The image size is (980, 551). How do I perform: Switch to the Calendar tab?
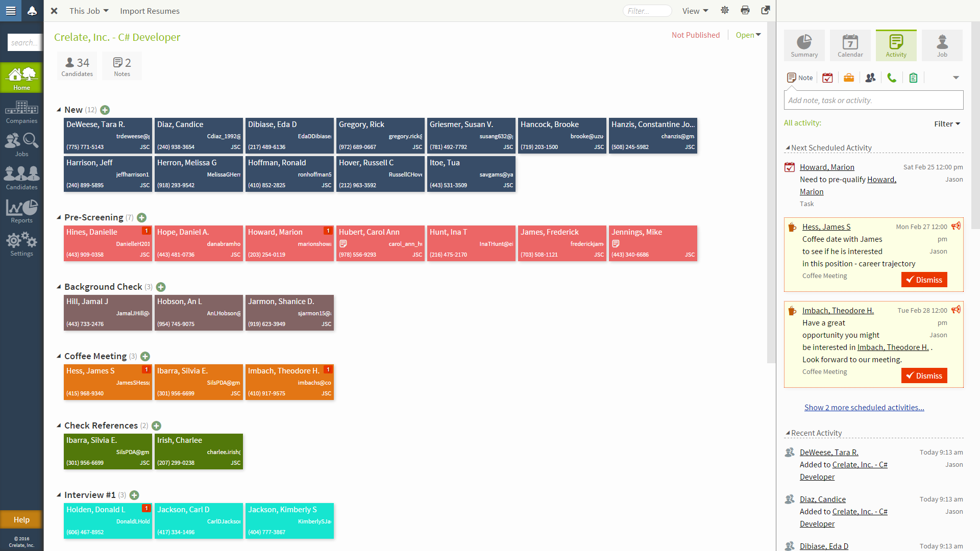point(850,45)
